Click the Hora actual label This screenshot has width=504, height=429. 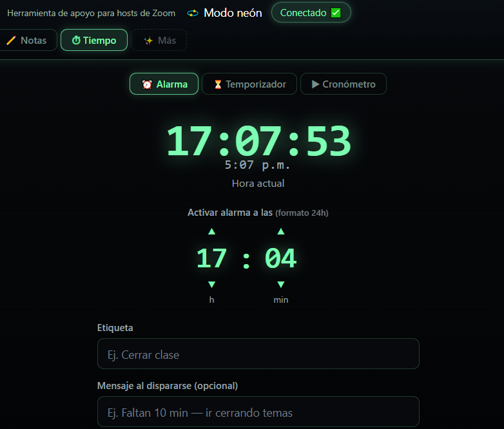coord(258,184)
